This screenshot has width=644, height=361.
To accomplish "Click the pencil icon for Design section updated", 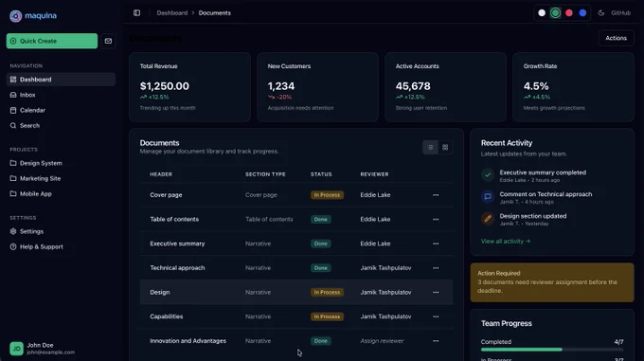I will coord(488,219).
